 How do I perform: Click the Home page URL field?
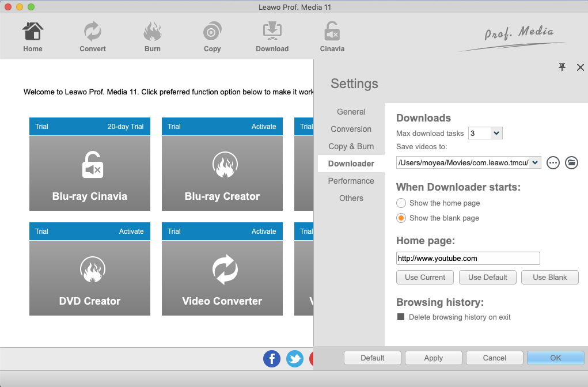point(468,258)
